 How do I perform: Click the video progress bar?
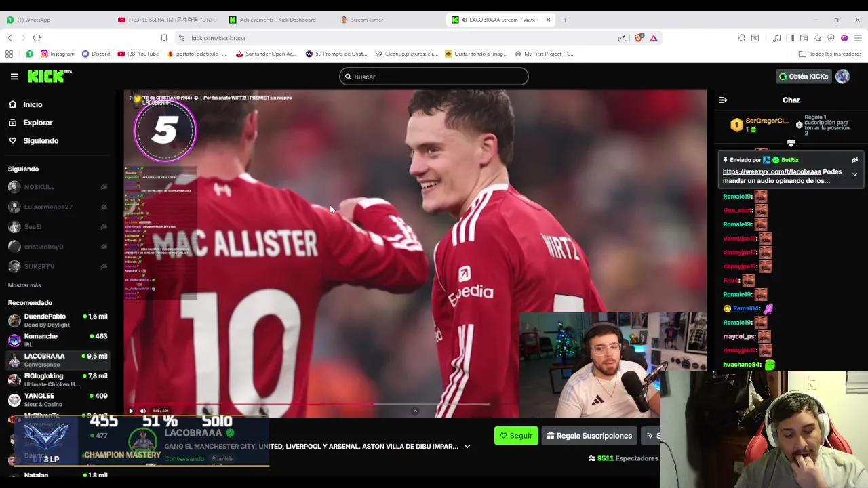click(309, 405)
